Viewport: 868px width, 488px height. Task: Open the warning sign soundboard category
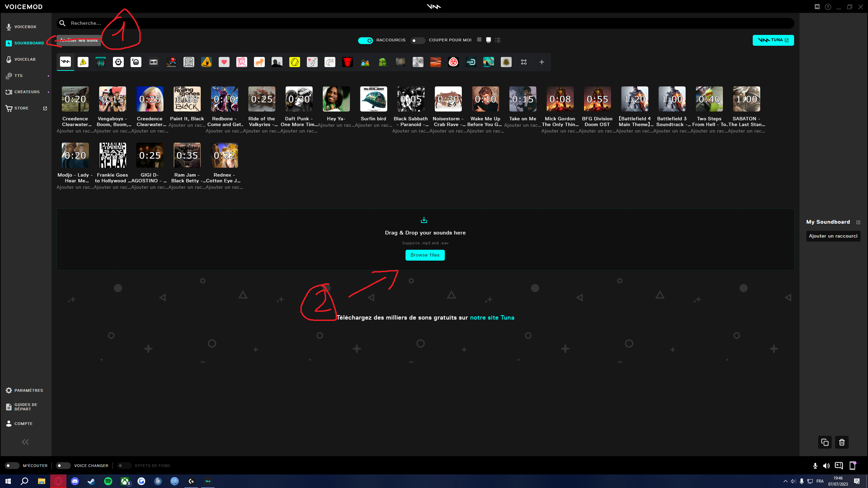click(x=83, y=62)
